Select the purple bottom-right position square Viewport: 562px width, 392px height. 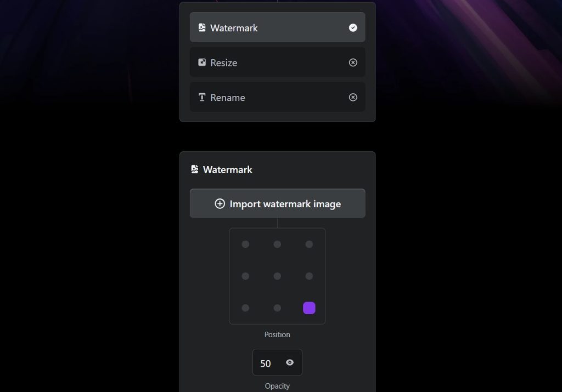point(309,308)
